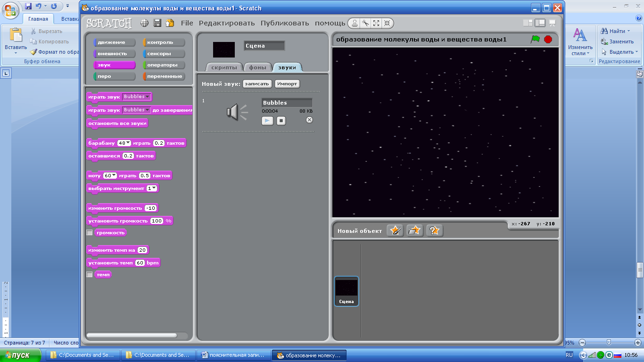Click Word zoom slider handle
This screenshot has width=644, height=362.
pyautogui.click(x=609, y=342)
